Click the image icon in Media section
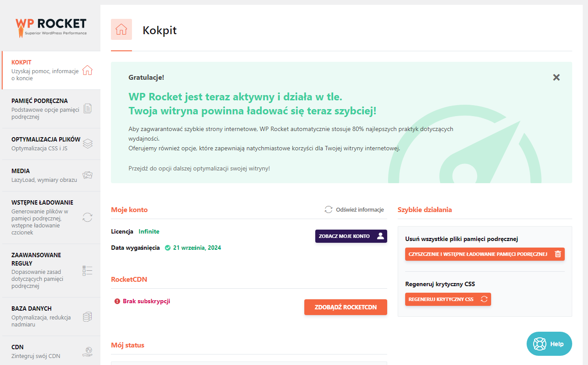Image resolution: width=588 pixels, height=365 pixels. click(87, 175)
